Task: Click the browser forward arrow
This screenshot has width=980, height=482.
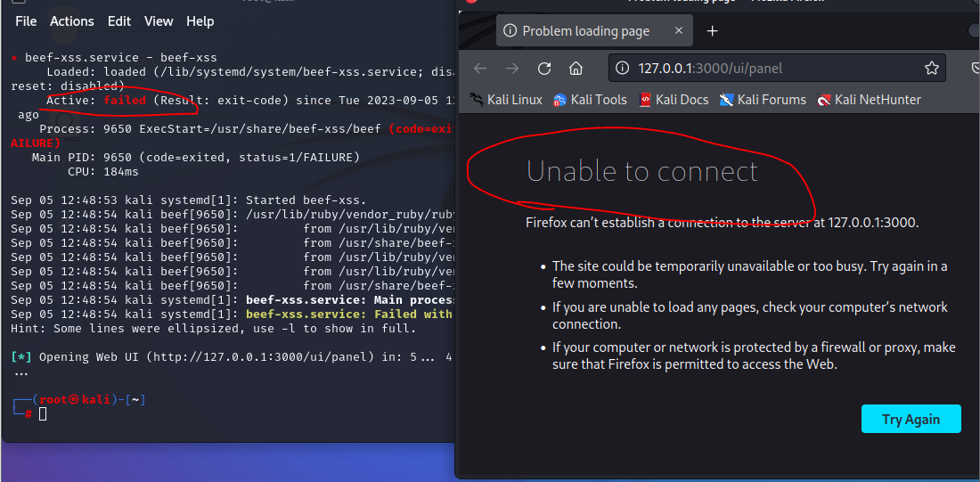Action: tap(512, 68)
